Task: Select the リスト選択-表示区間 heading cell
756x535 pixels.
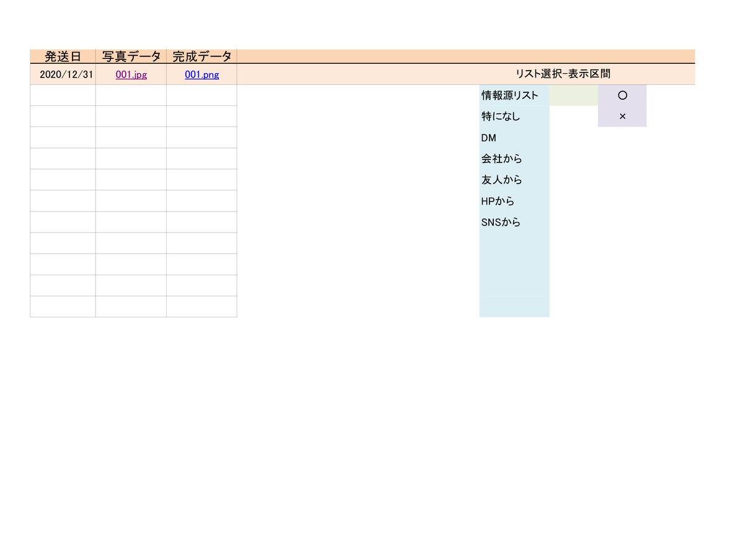Action: click(563, 74)
